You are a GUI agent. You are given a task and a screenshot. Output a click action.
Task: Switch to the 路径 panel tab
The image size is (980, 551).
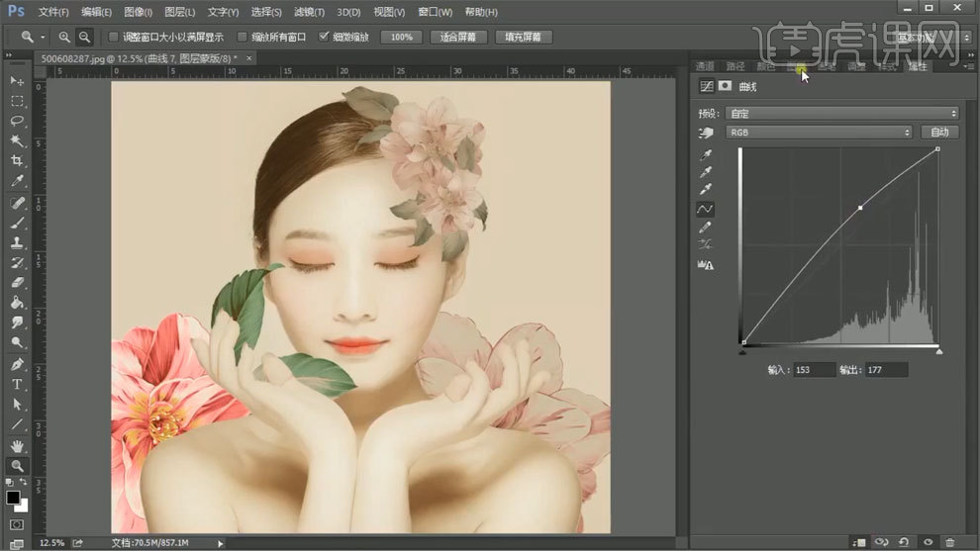735,66
